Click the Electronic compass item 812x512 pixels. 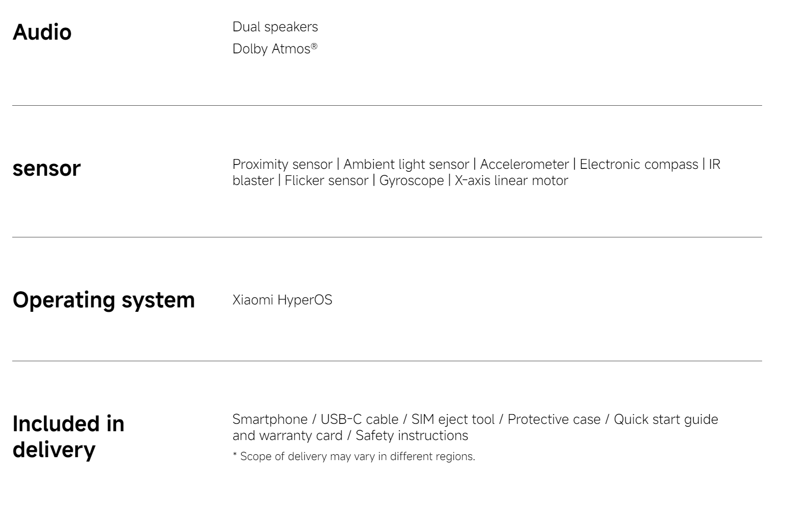click(x=639, y=164)
